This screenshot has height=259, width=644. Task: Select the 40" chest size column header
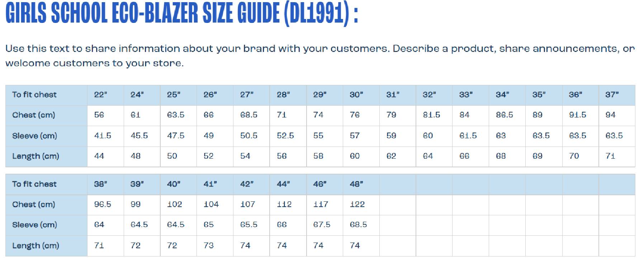click(174, 184)
